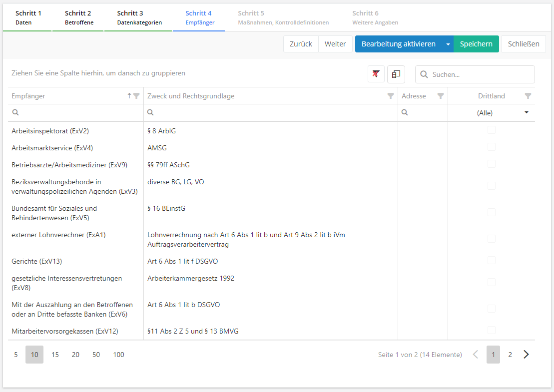The image size is (554, 392).
Task: Open the Drittland column filter icon
Action: [x=528, y=96]
